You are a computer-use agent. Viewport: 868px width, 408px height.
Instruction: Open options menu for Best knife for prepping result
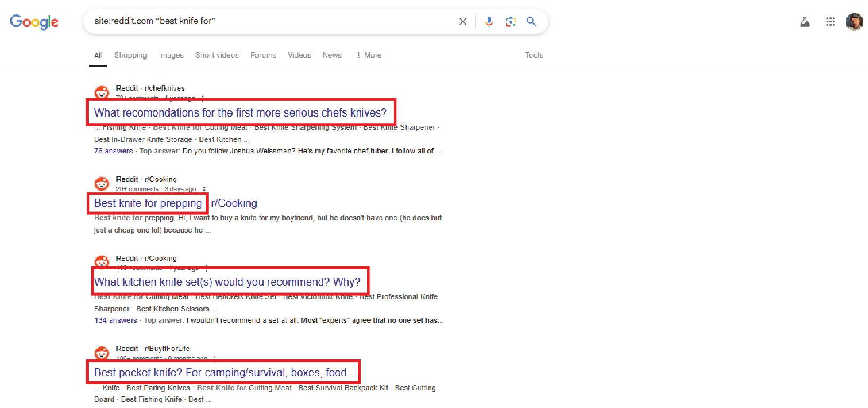click(x=204, y=189)
